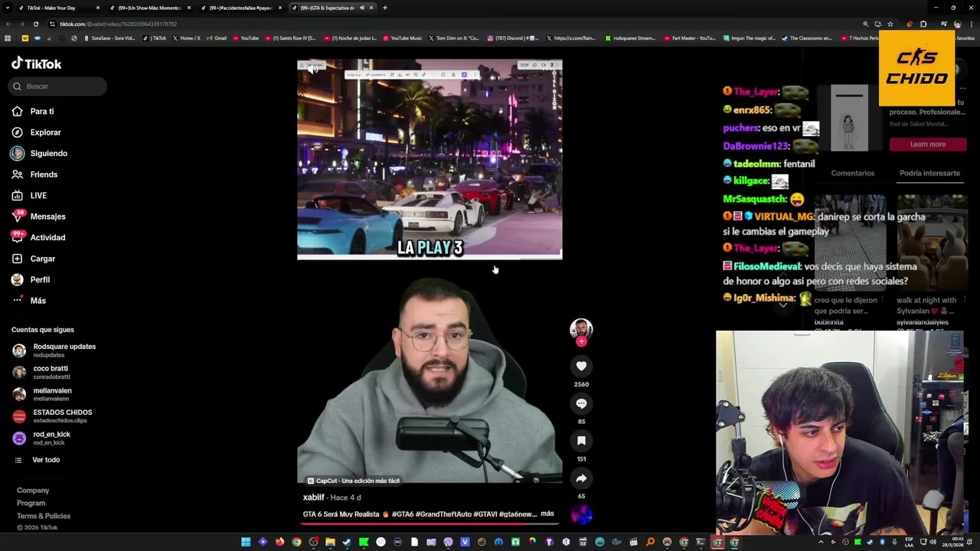This screenshot has height=551, width=980.
Task: Expand video description with más
Action: click(547, 514)
